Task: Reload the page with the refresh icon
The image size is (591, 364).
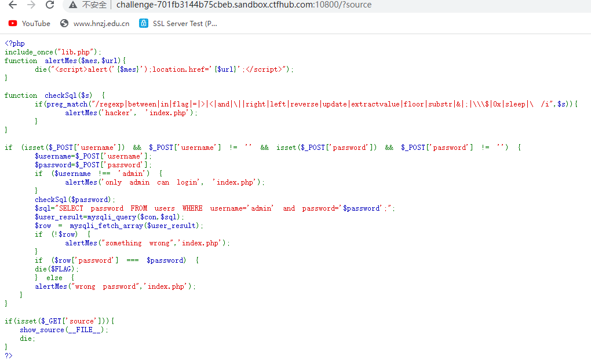Action: pyautogui.click(x=50, y=5)
